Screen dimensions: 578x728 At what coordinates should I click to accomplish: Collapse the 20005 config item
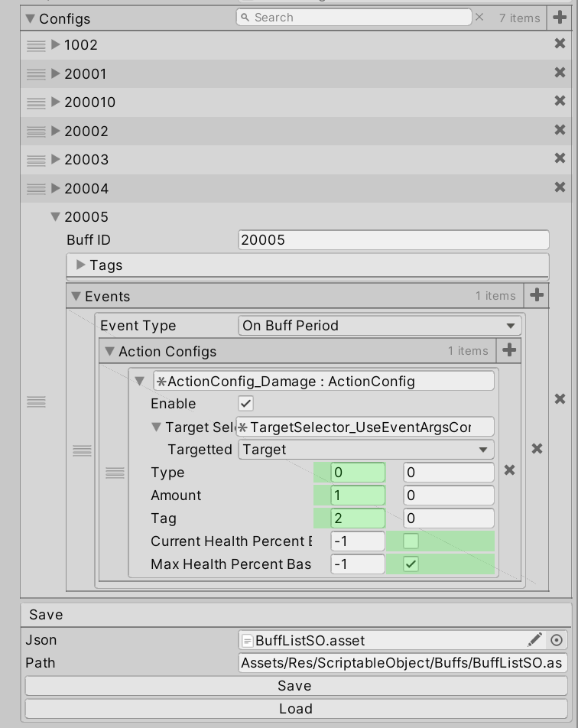click(55, 217)
